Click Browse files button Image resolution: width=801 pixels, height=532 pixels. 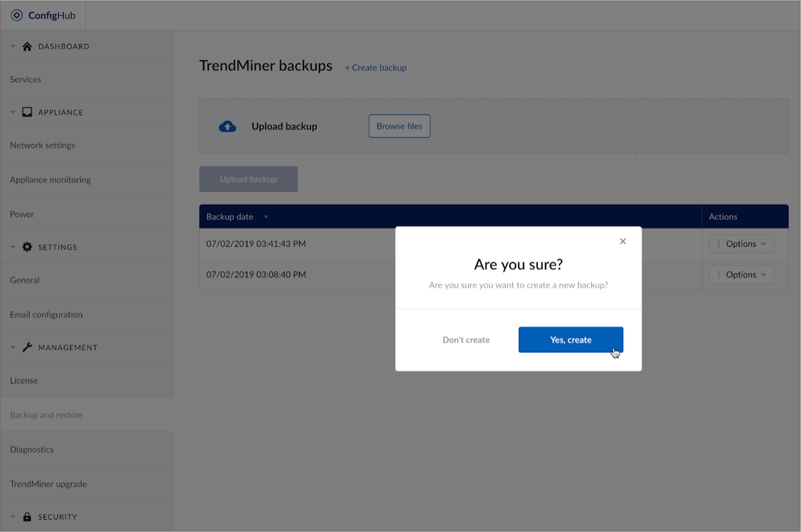coord(399,126)
